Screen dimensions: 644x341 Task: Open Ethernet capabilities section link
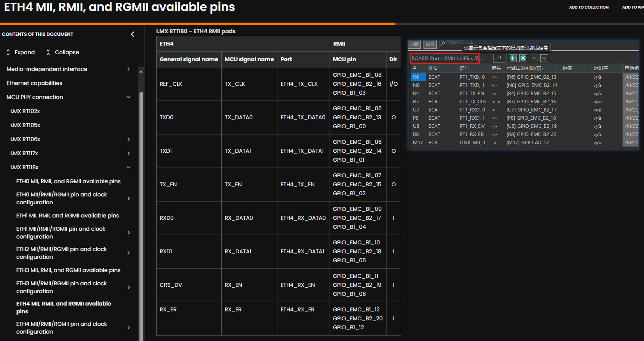34,83
